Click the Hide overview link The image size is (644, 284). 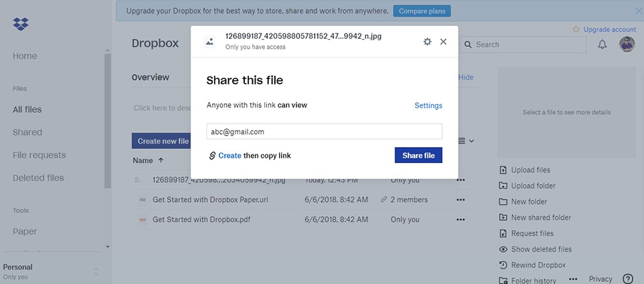[x=466, y=77]
